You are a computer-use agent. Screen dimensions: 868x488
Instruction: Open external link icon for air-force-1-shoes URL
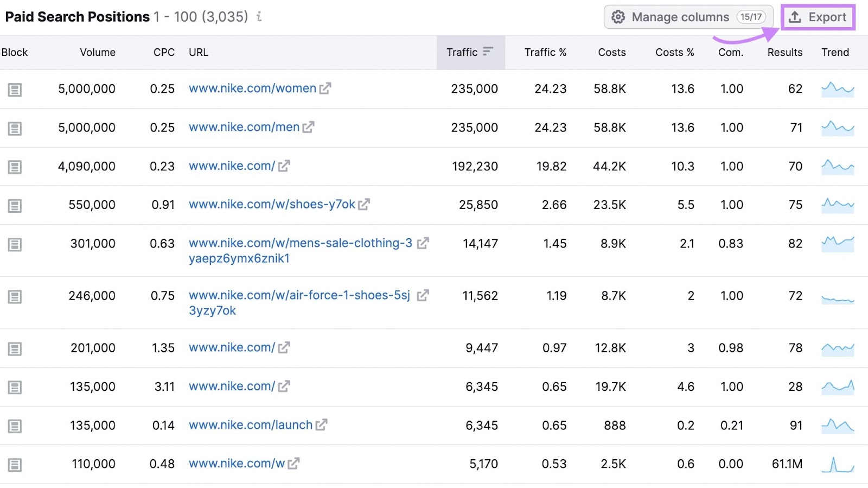pos(423,295)
